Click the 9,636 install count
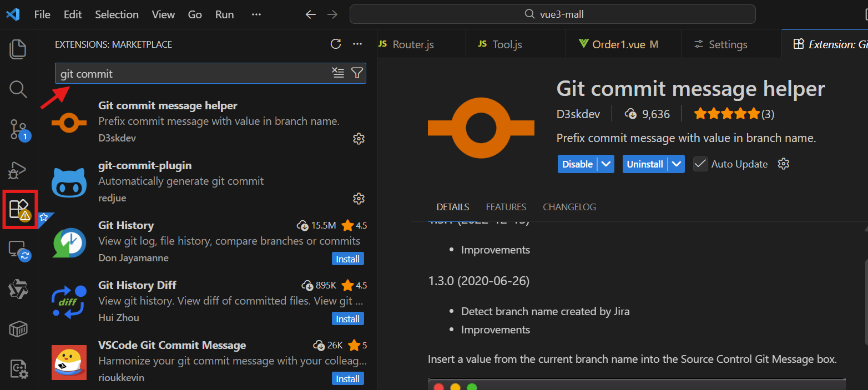This screenshot has width=868, height=390. pos(647,114)
